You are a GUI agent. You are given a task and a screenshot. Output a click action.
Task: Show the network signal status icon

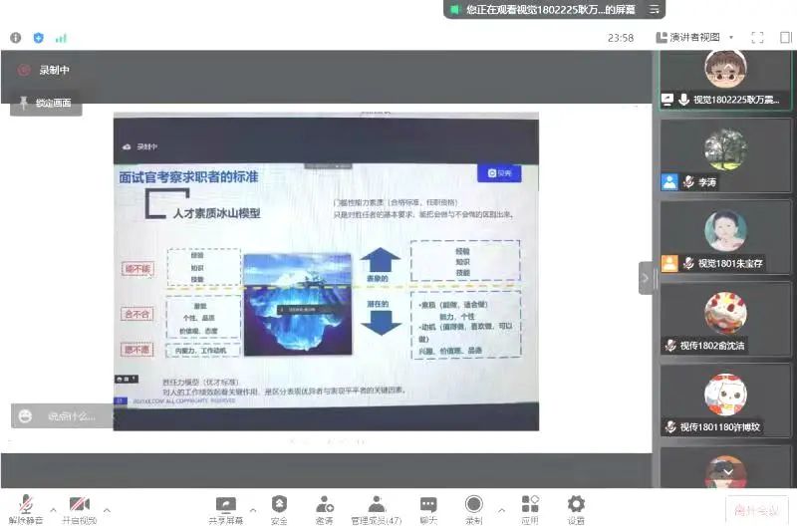click(x=61, y=38)
